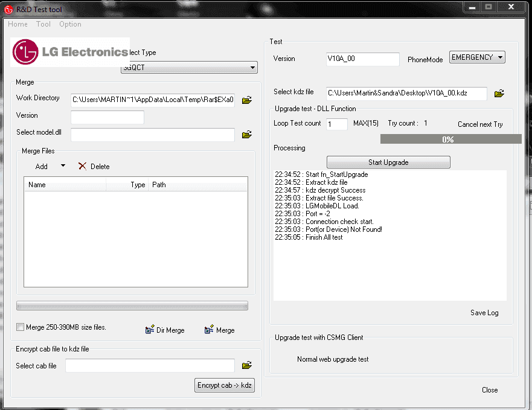Click log line 'Port(or Device) Not Found!'
The width and height of the screenshot is (532, 410).
coord(328,229)
